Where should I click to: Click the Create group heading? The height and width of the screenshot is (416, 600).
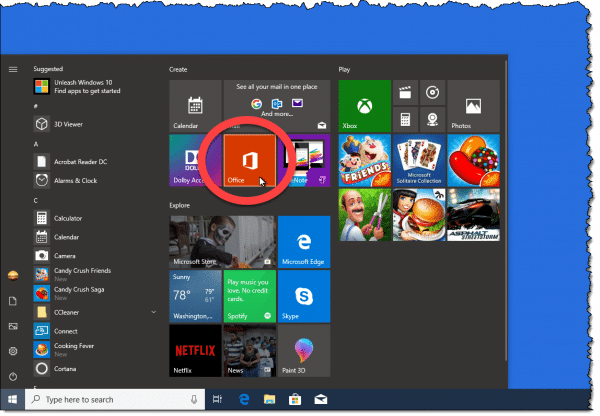pyautogui.click(x=178, y=69)
